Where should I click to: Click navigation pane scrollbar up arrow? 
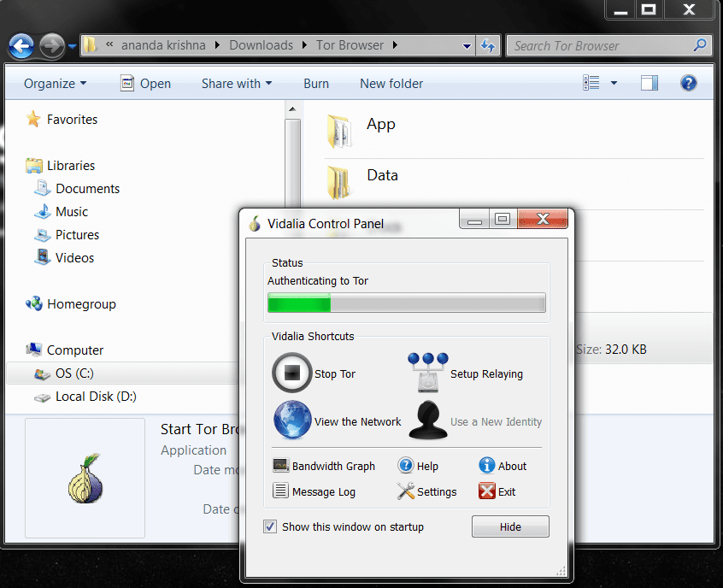pyautogui.click(x=292, y=109)
